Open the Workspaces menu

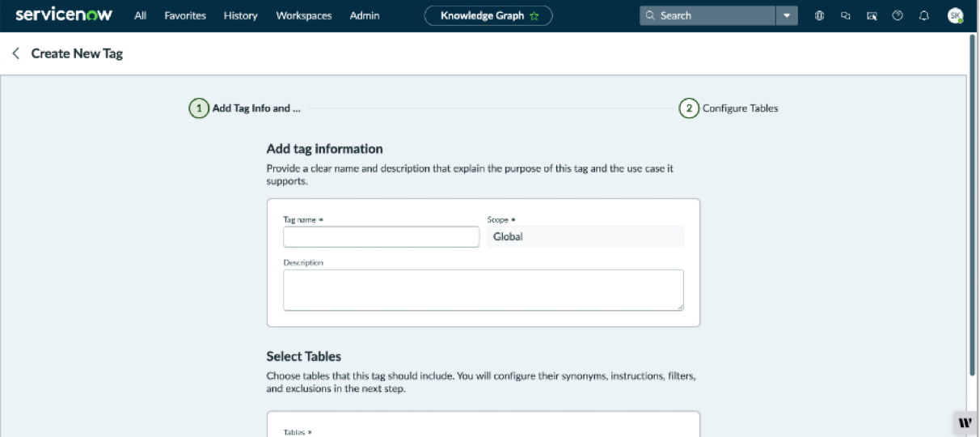[x=303, y=15]
